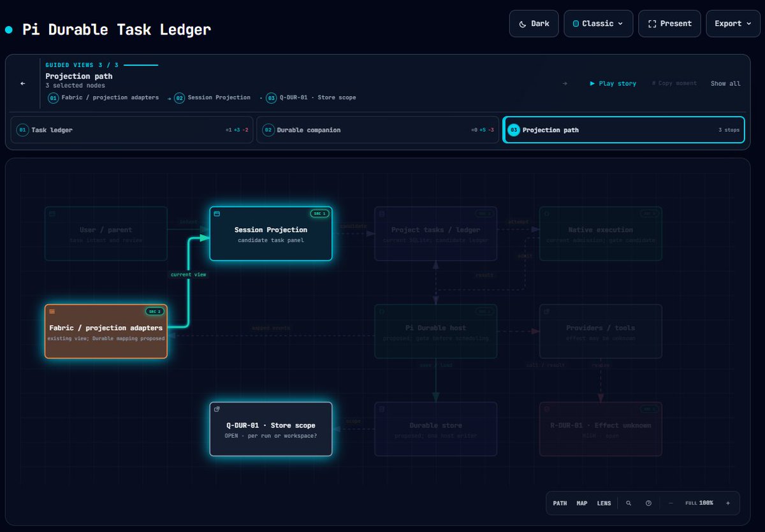Click the FULL 100% zoom readout
This screenshot has width=765, height=532.
click(x=699, y=503)
